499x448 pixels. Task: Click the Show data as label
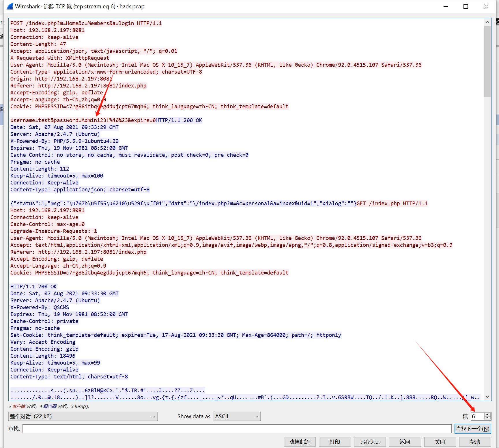coord(194,416)
